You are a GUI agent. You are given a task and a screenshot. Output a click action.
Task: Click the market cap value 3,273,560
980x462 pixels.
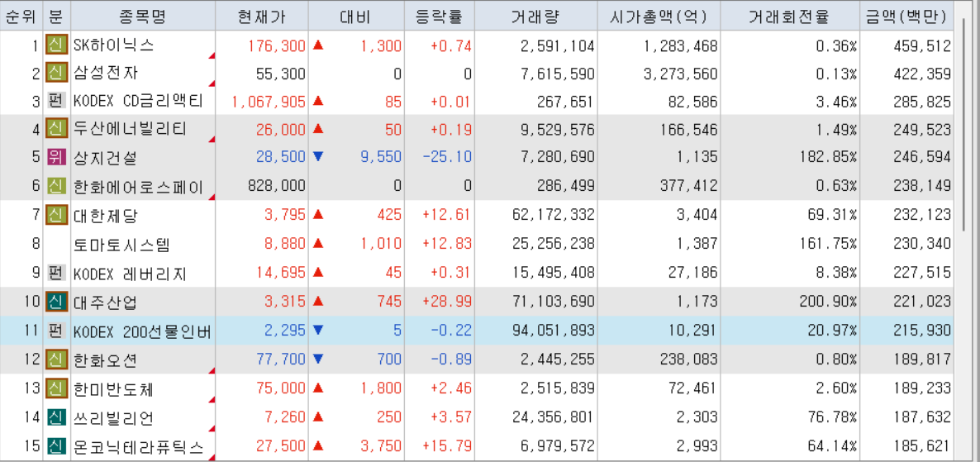(681, 74)
